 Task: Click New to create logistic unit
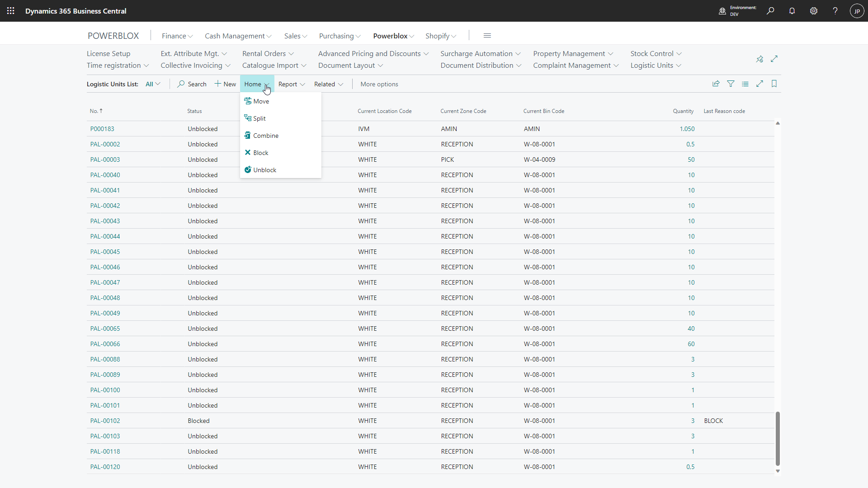(225, 84)
